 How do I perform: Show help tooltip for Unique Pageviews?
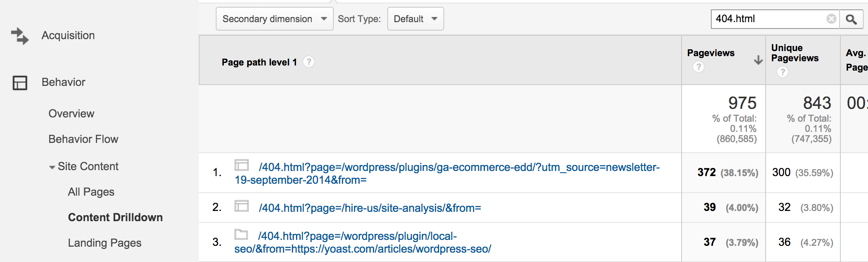point(782,72)
